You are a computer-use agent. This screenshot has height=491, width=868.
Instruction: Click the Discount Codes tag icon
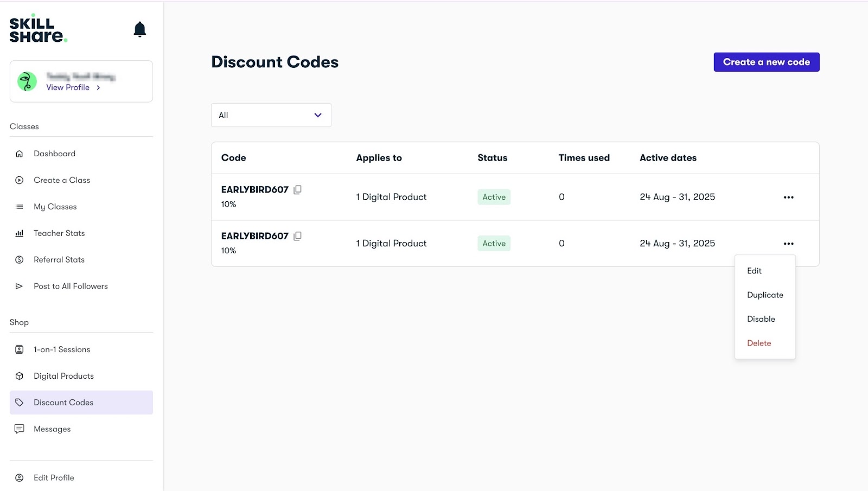pyautogui.click(x=20, y=403)
